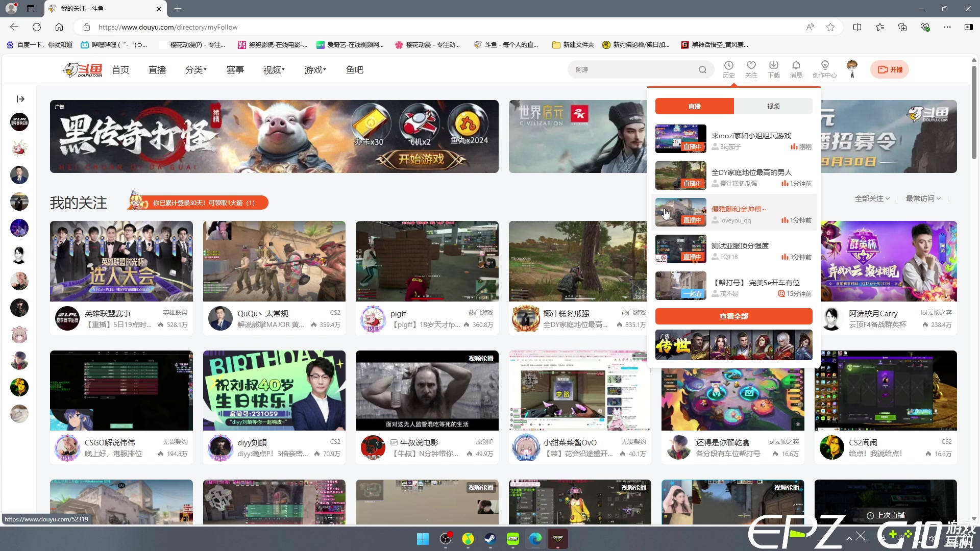980x551 pixels.
Task: Click browser back arrow
Action: point(14,27)
